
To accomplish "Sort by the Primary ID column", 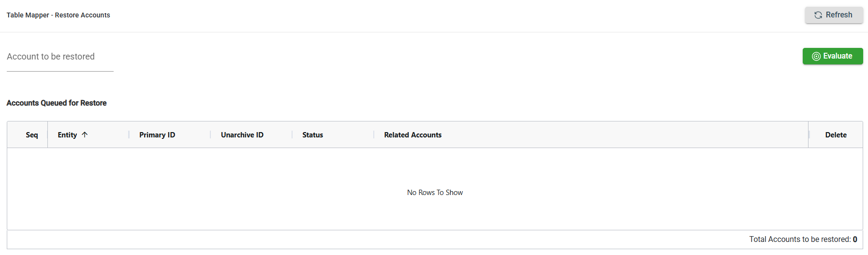I will pyautogui.click(x=157, y=135).
